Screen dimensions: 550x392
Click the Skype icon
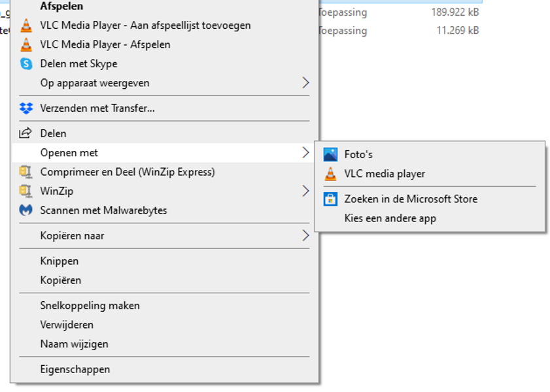(26, 64)
